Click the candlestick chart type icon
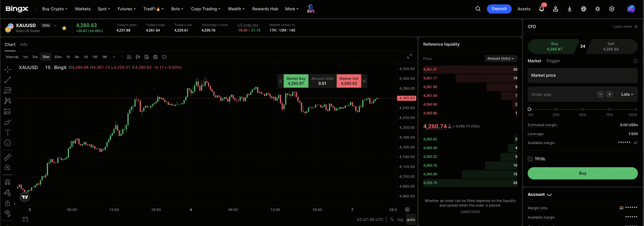 pos(138,57)
